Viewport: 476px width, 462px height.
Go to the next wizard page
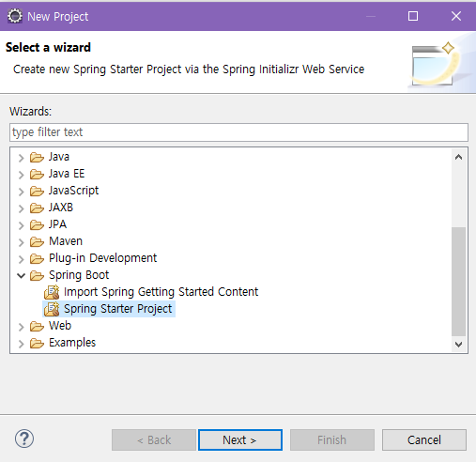click(240, 439)
